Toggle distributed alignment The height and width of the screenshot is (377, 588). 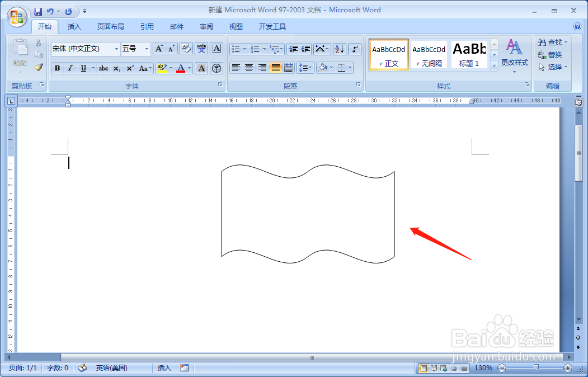tap(289, 68)
